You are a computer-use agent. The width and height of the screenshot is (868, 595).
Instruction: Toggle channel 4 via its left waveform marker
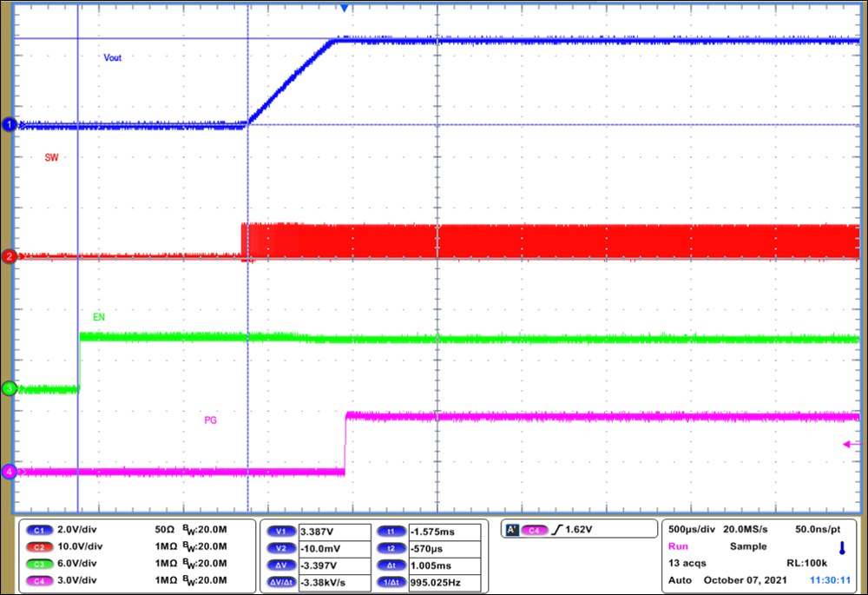9,472
